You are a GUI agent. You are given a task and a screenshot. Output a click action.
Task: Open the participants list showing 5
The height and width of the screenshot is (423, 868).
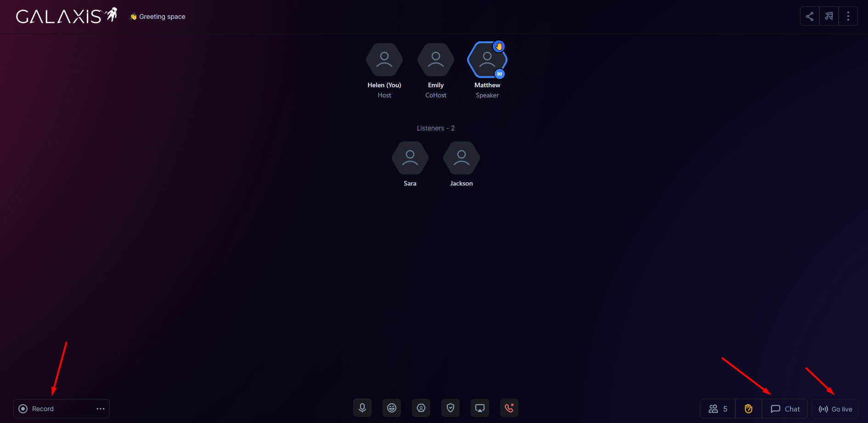pos(718,409)
